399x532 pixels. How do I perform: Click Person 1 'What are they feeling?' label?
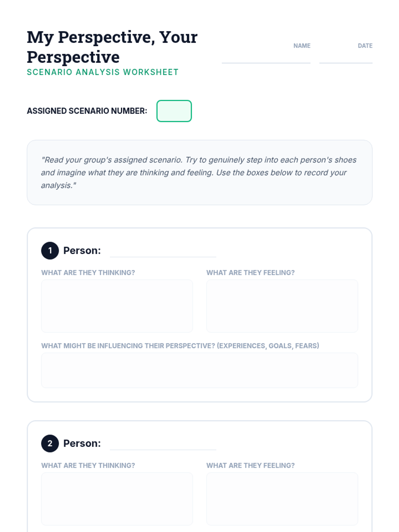(x=250, y=273)
